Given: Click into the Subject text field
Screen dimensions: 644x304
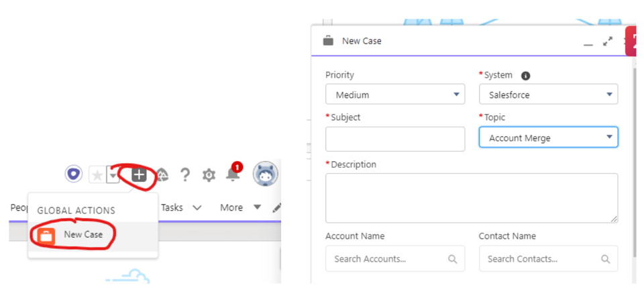Looking at the screenshot, I should click(x=394, y=139).
